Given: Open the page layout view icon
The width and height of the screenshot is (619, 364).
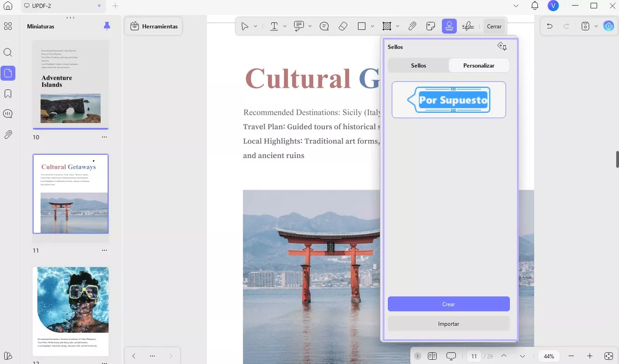Looking at the screenshot, I should point(432,356).
